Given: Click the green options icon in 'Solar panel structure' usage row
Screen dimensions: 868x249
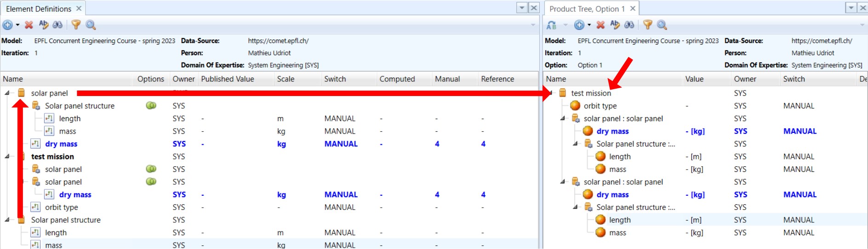Looking at the screenshot, I should 151,106.
